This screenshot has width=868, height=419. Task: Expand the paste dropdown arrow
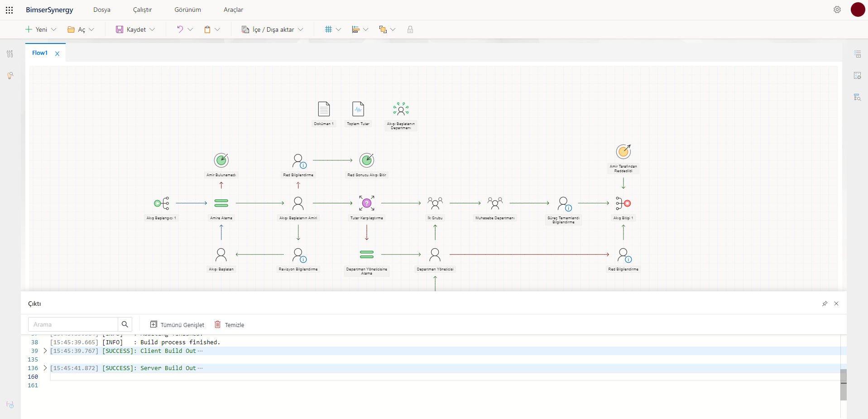pyautogui.click(x=217, y=29)
